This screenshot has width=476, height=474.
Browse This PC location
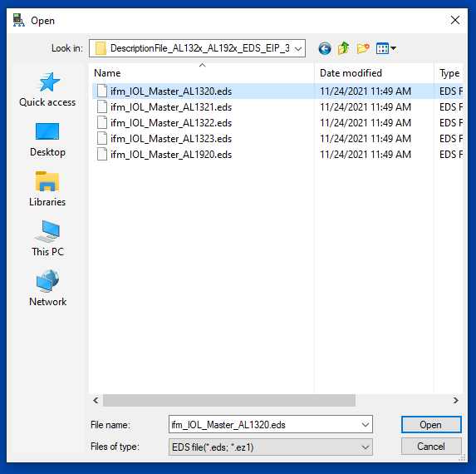47,239
